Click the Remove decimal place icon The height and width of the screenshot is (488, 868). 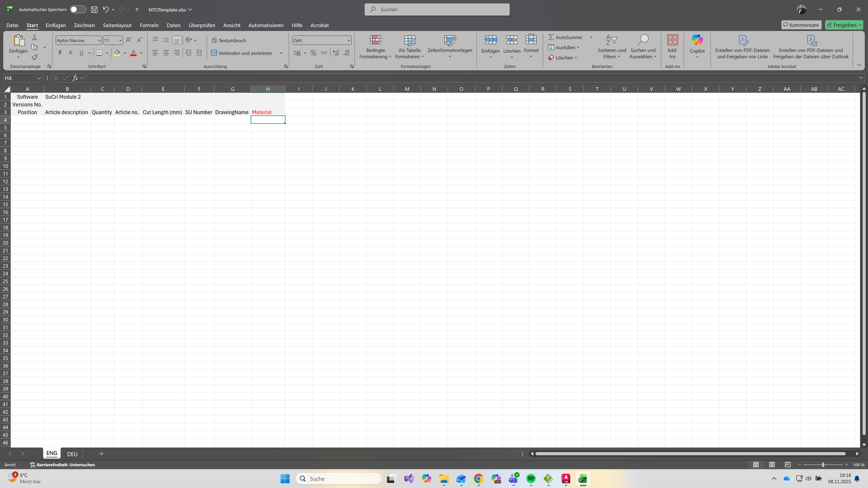click(x=346, y=53)
